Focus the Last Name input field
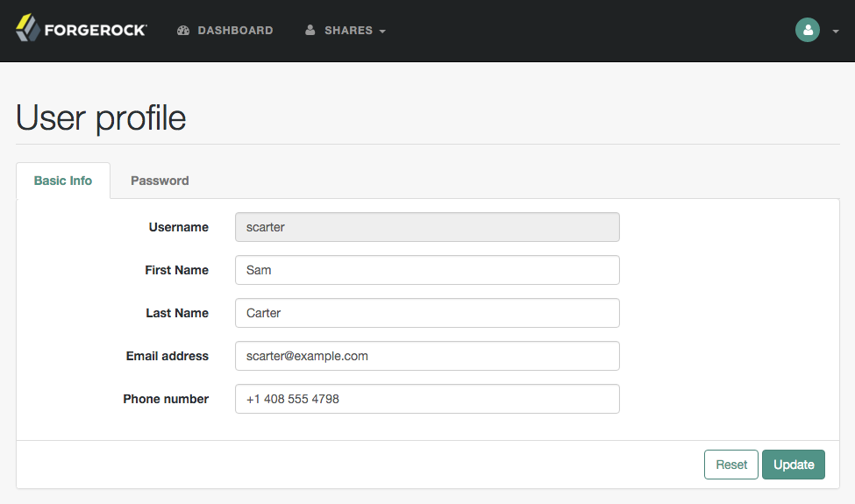The image size is (855, 504). tap(427, 313)
